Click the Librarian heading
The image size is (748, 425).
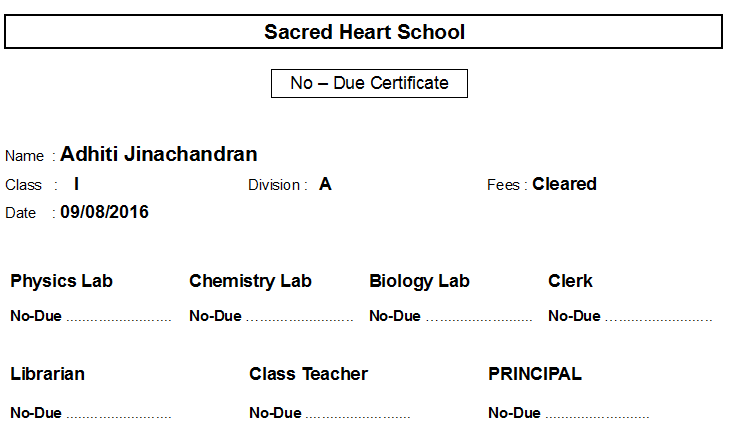click(x=47, y=374)
